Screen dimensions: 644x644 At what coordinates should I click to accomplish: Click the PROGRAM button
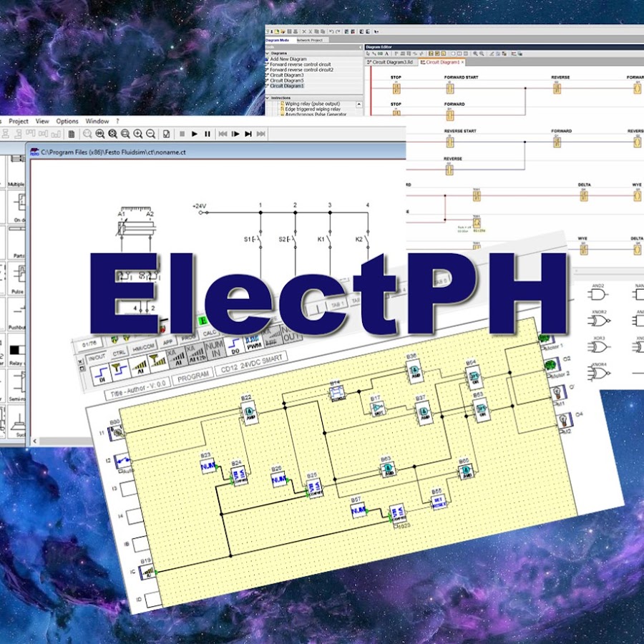click(x=192, y=376)
